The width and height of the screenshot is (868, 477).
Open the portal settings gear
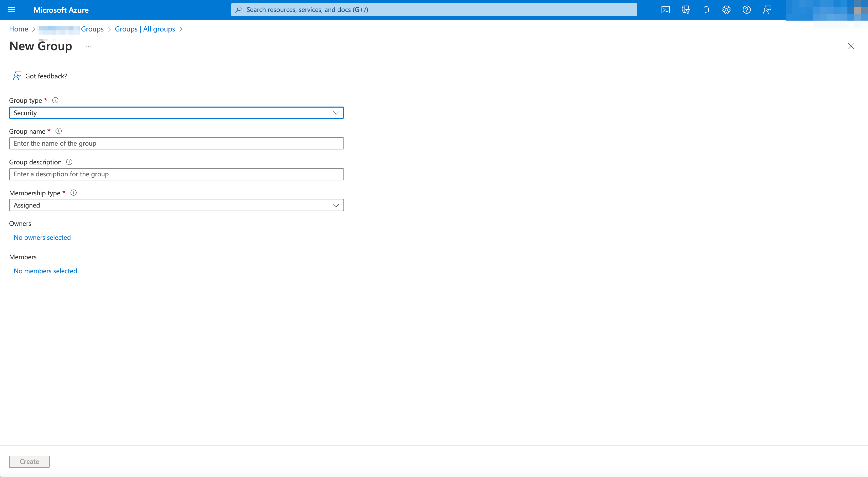[x=726, y=9]
